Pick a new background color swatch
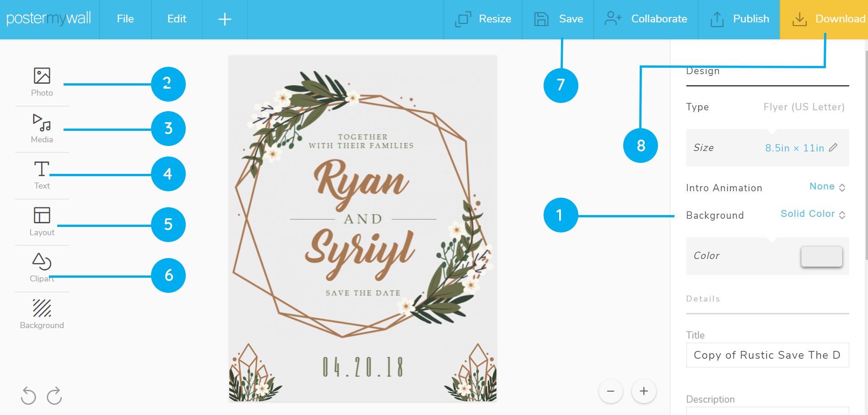Image resolution: width=868 pixels, height=415 pixels. (821, 256)
